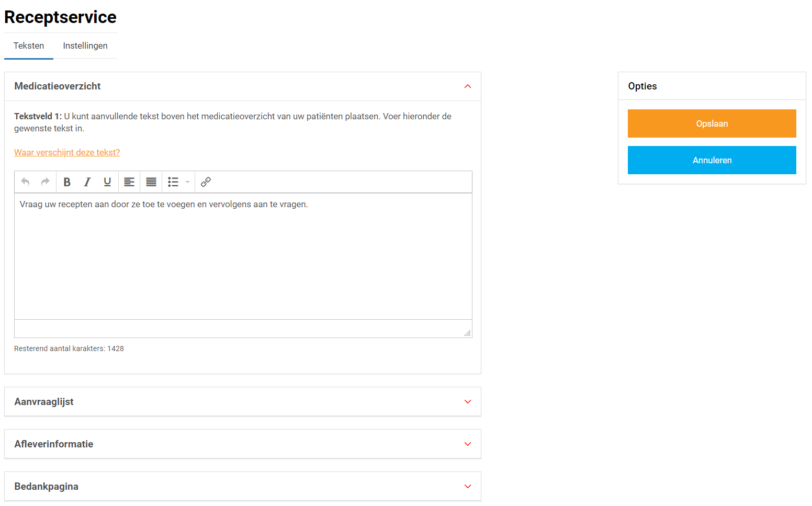The width and height of the screenshot is (812, 506).
Task: Click the undo arrow in editor toolbar
Action: pos(25,182)
